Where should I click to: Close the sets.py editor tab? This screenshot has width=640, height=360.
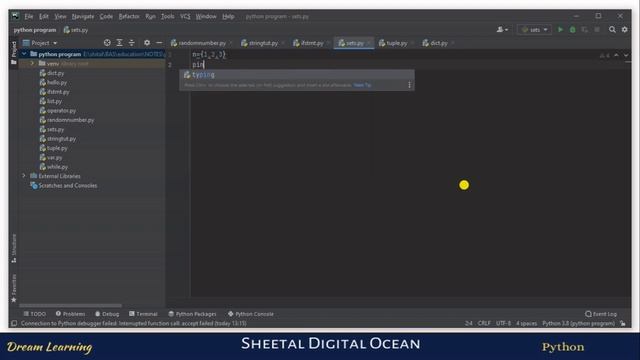pyautogui.click(x=369, y=43)
